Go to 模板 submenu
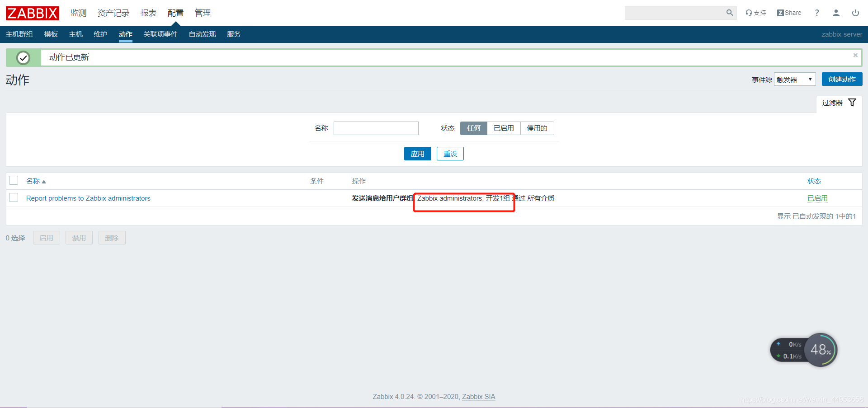Screen dimensions: 868x408 [51, 34]
